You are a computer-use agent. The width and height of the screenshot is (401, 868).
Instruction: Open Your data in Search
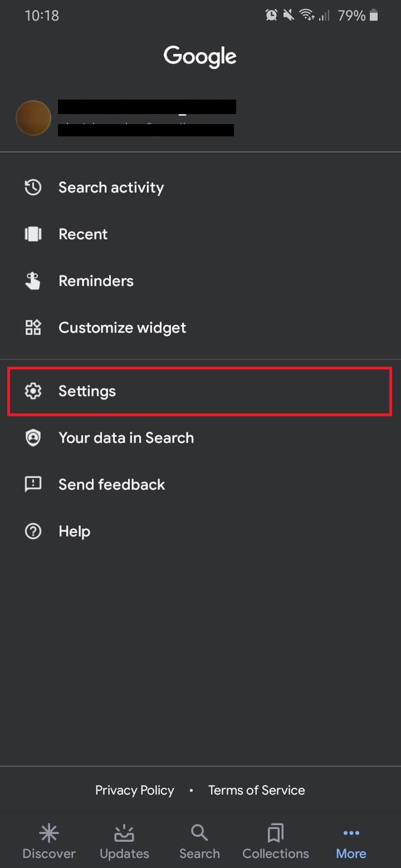pos(126,438)
